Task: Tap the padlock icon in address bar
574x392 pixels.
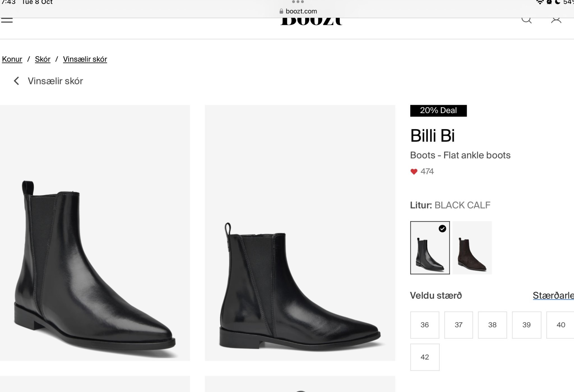Action: point(281,11)
